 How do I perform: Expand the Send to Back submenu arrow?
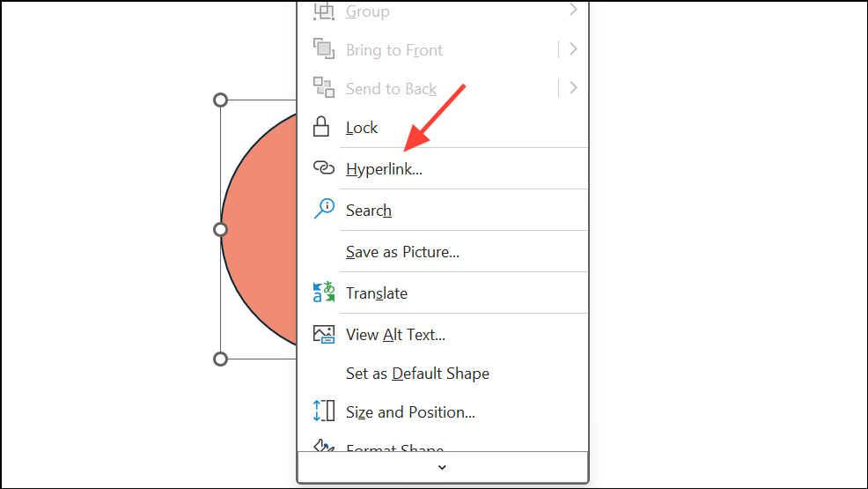pos(573,87)
